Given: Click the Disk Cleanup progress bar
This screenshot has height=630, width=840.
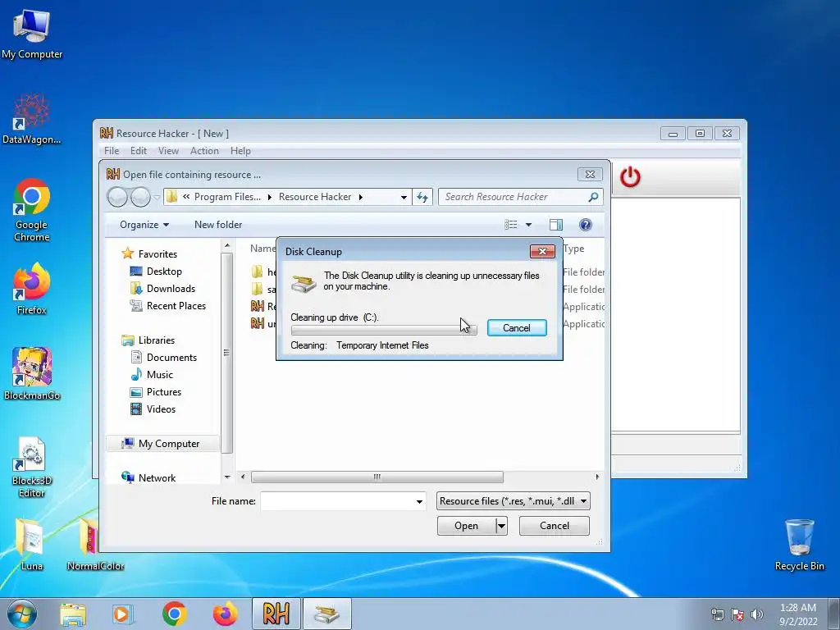Looking at the screenshot, I should coord(384,330).
